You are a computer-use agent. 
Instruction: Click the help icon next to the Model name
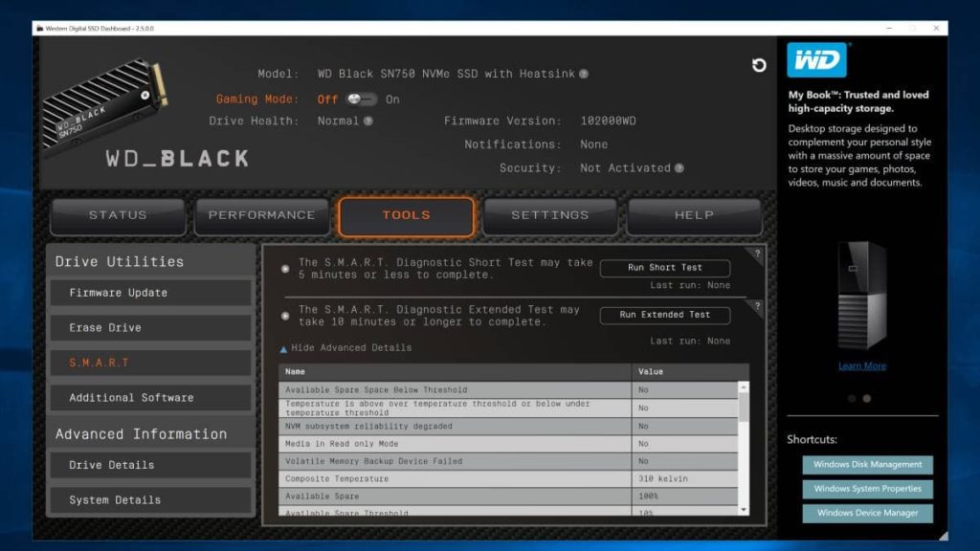coord(584,74)
